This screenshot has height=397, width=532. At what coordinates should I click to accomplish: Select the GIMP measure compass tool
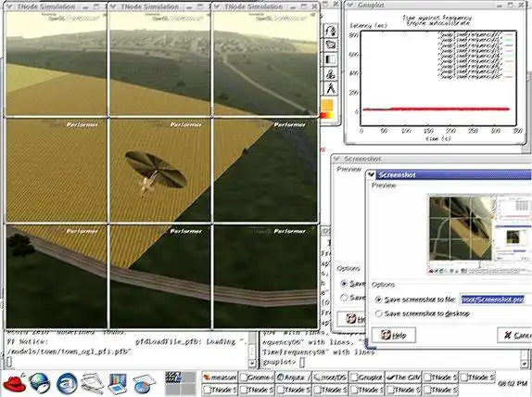click(331, 89)
